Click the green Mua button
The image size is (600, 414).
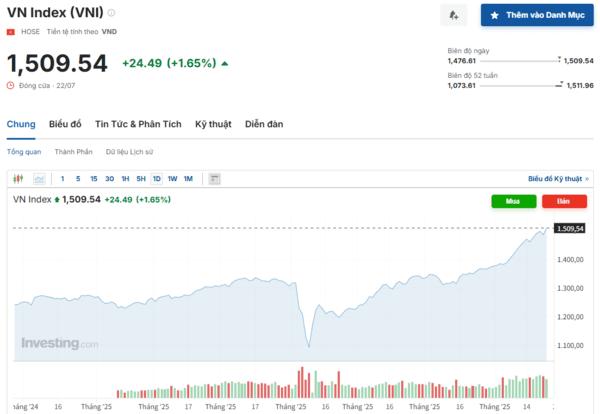tap(513, 201)
